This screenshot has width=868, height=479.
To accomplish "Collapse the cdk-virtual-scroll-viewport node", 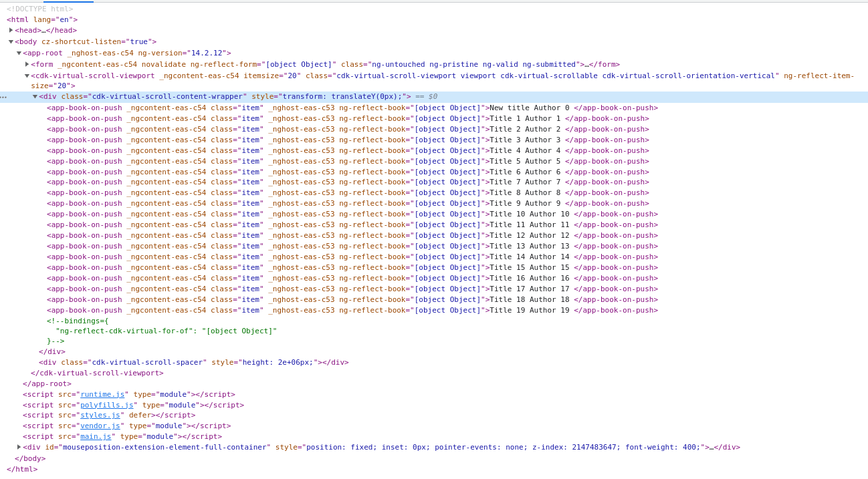I will [x=27, y=76].
